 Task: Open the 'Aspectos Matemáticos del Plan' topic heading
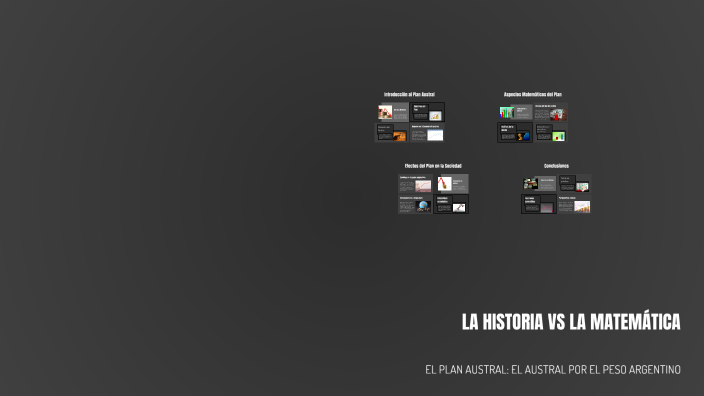pos(532,94)
